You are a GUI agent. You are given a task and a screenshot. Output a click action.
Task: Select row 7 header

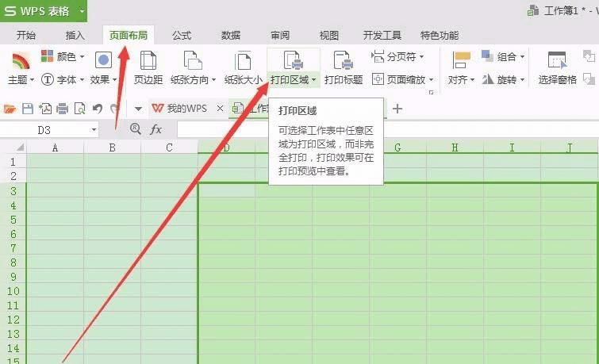pos(13,248)
